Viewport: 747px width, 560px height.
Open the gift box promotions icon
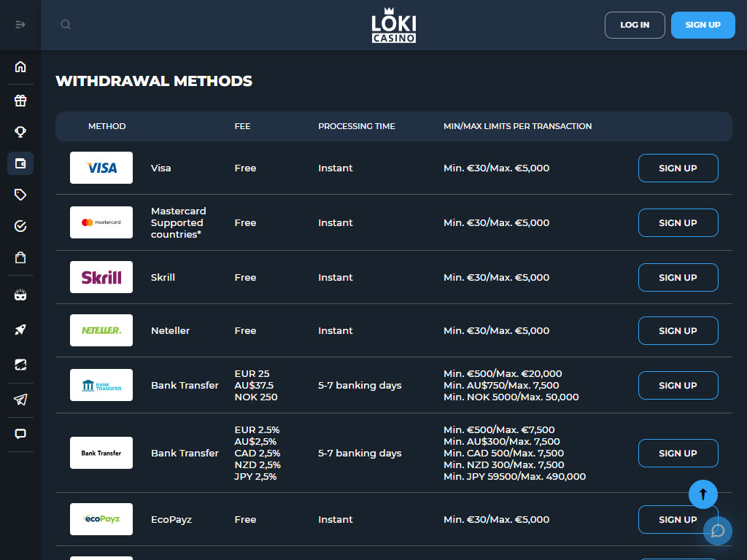tap(20, 101)
